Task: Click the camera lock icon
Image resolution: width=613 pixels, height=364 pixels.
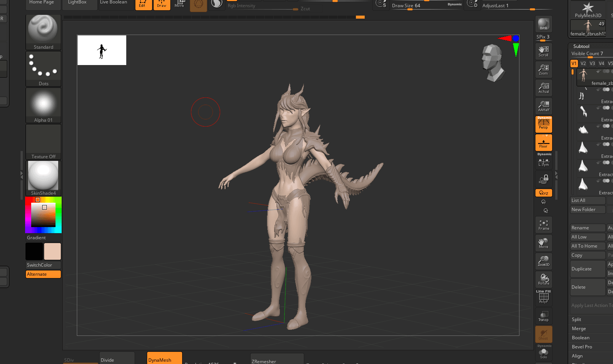Action: click(x=543, y=179)
